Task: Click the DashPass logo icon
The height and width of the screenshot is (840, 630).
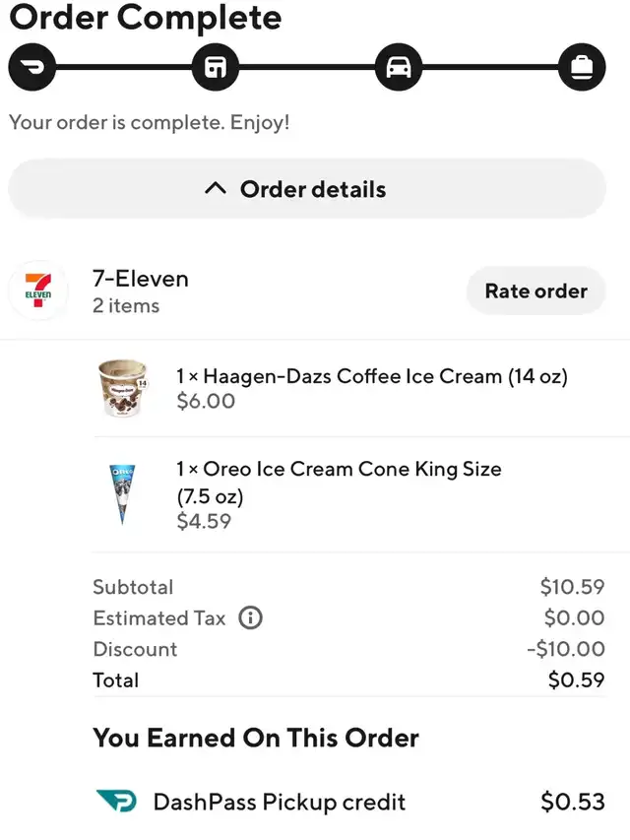Action: 116,802
